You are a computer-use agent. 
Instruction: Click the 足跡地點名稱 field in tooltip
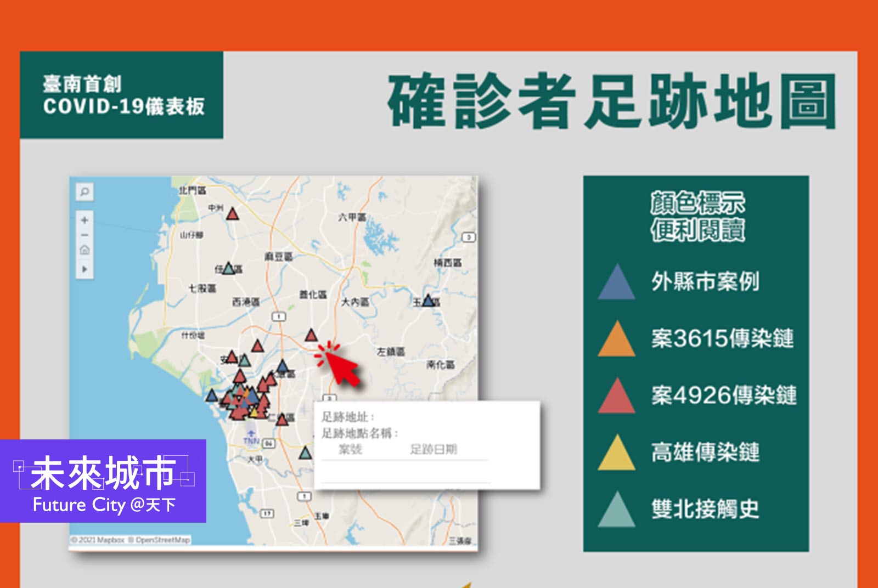359,433
